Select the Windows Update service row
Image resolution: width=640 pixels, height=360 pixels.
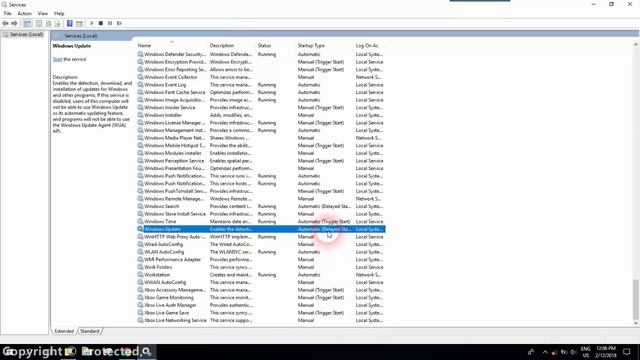click(x=261, y=229)
